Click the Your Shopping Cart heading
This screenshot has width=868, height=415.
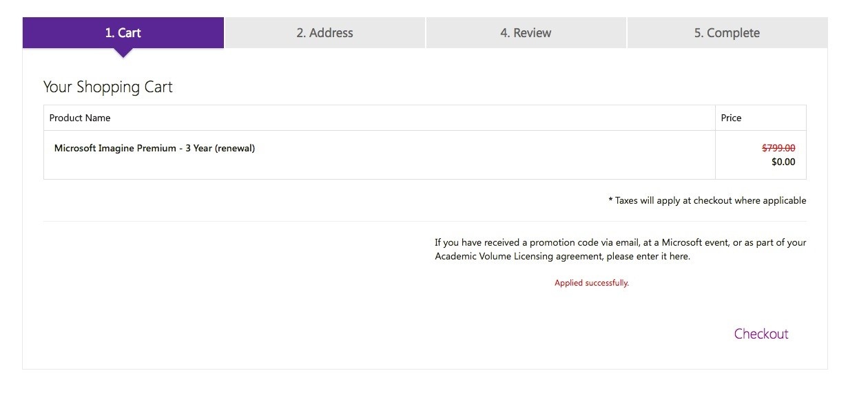point(107,87)
